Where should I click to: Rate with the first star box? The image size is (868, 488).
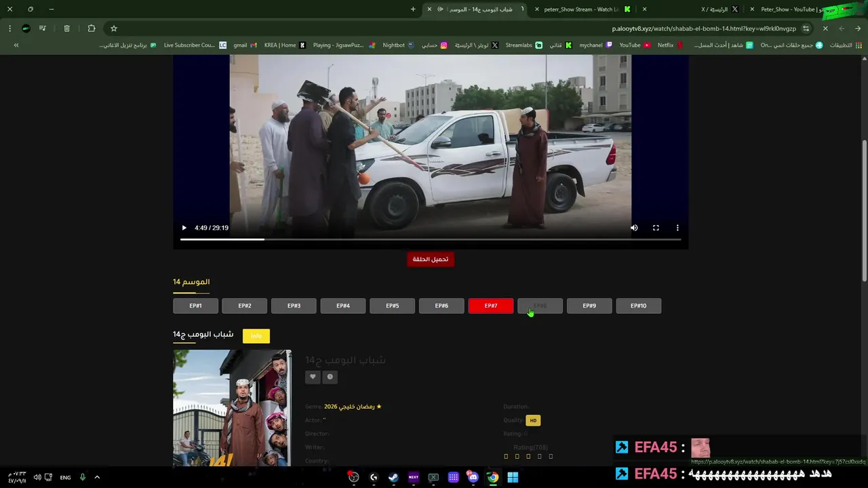[x=506, y=456]
